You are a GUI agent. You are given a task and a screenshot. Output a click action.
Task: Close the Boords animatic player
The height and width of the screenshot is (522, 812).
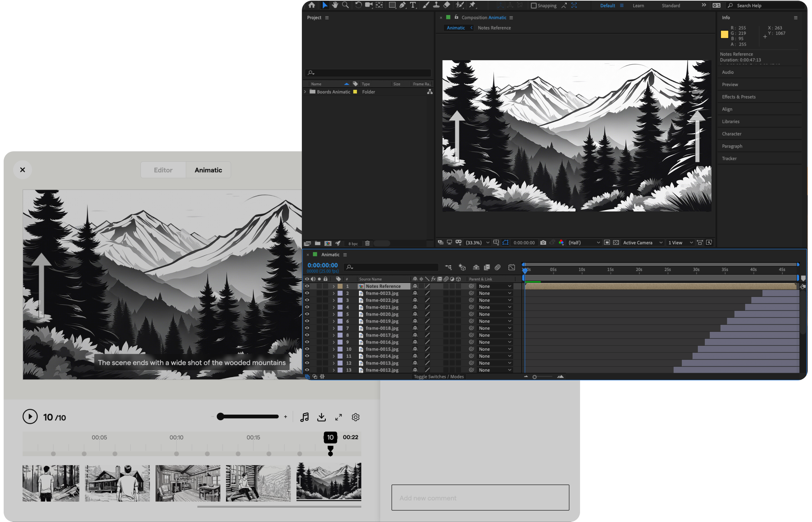[23, 170]
